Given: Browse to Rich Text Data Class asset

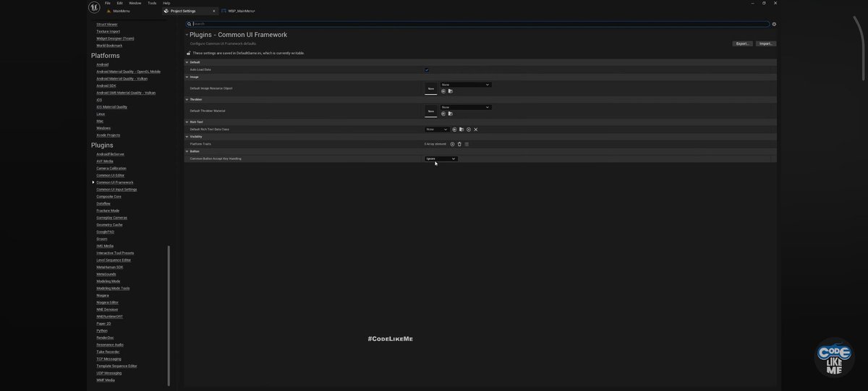Looking at the screenshot, I should pyautogui.click(x=461, y=130).
